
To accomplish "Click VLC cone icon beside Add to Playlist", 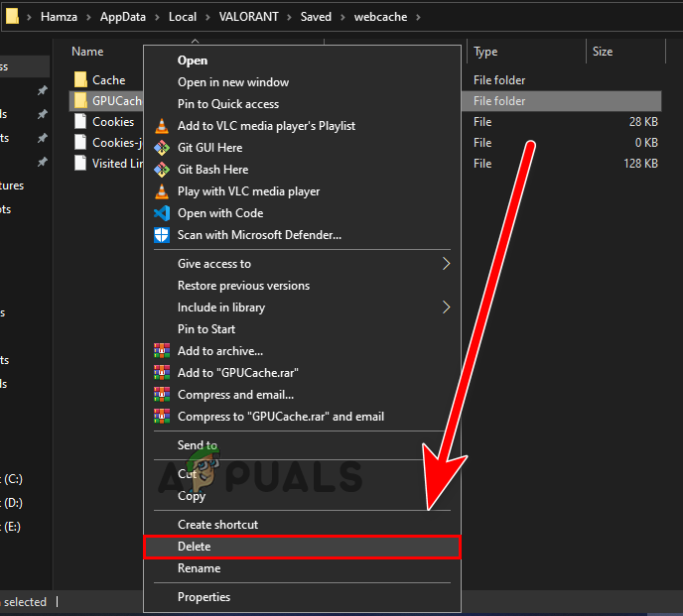I will click(162, 126).
